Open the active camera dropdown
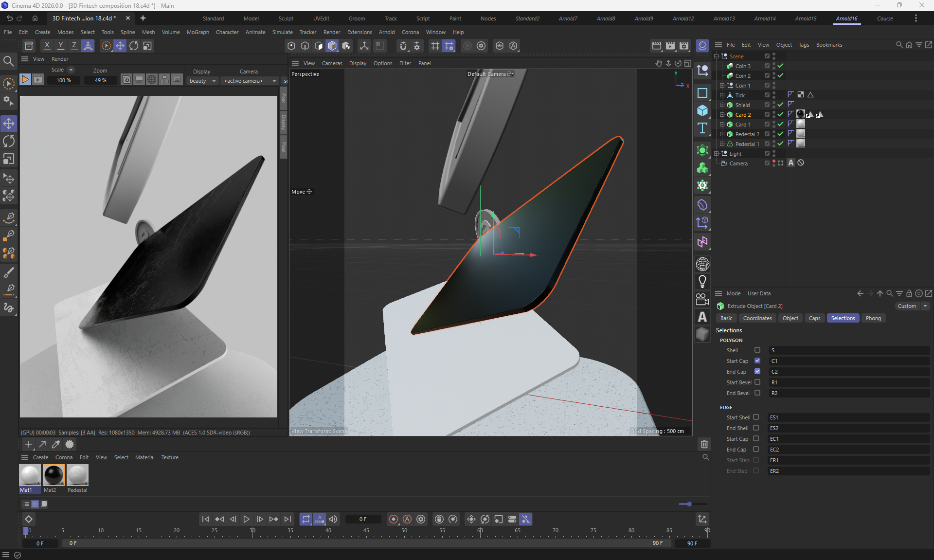The height and width of the screenshot is (560, 934). click(x=250, y=81)
